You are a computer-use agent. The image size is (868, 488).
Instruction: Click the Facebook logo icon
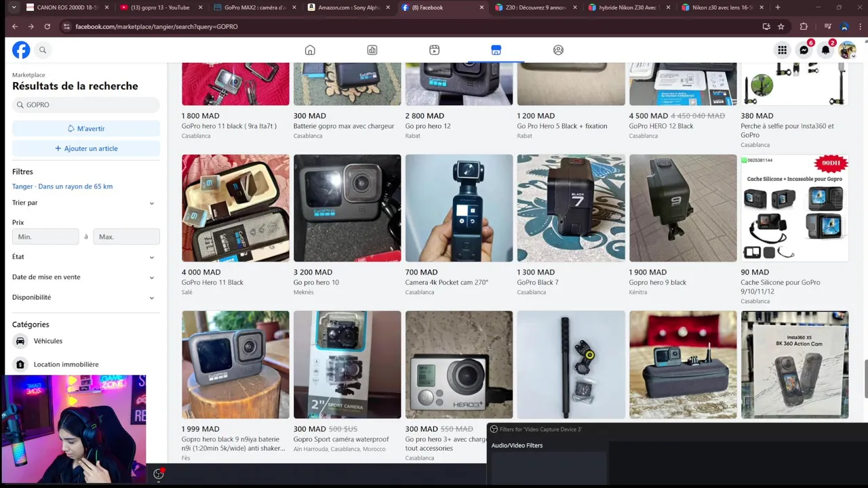click(21, 49)
